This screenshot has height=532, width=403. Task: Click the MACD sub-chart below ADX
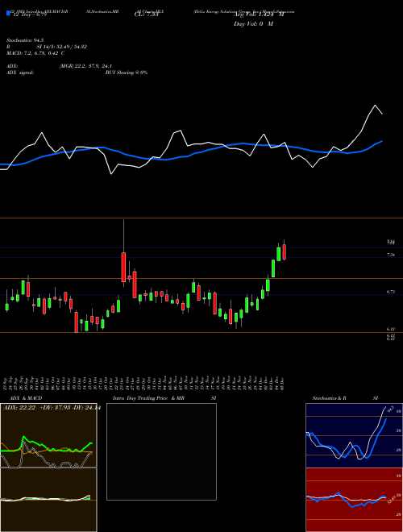click(x=48, y=500)
